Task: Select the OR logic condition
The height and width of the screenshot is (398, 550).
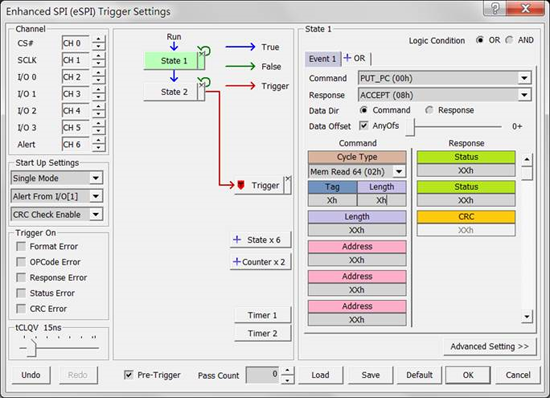Action: click(479, 40)
